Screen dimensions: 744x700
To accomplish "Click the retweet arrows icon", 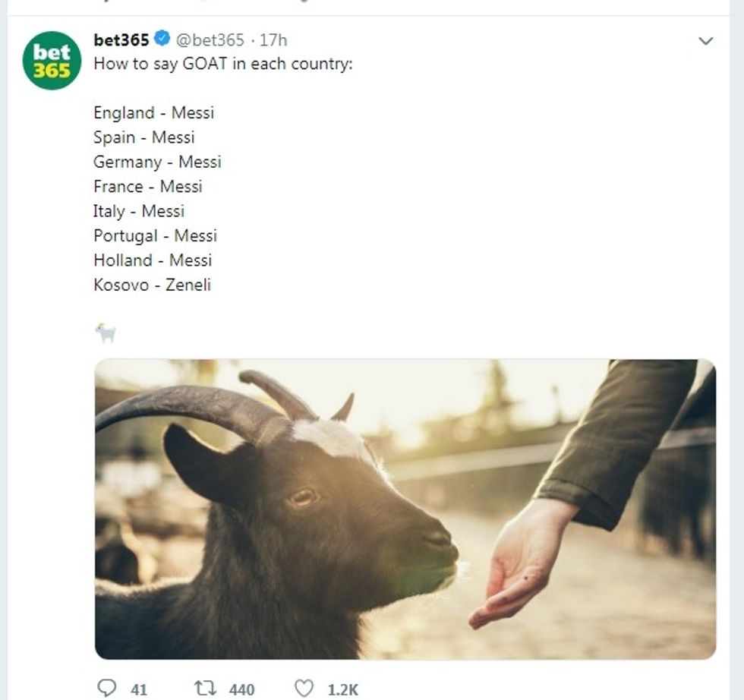I will coord(205,688).
